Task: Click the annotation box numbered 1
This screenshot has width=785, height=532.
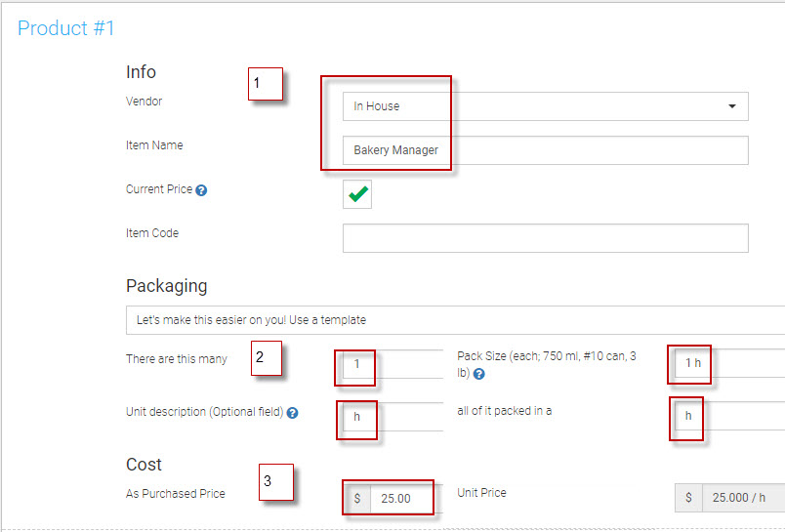Action: pos(265,84)
